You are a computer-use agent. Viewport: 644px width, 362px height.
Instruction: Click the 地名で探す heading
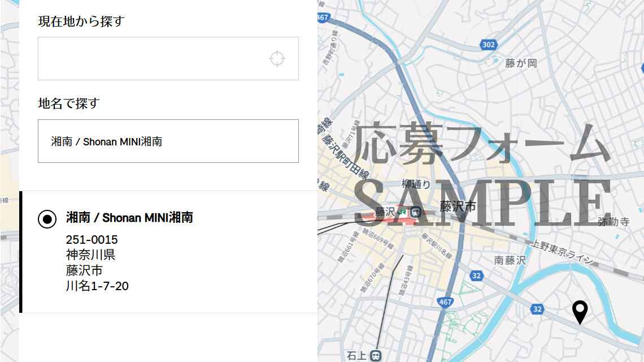coord(69,104)
